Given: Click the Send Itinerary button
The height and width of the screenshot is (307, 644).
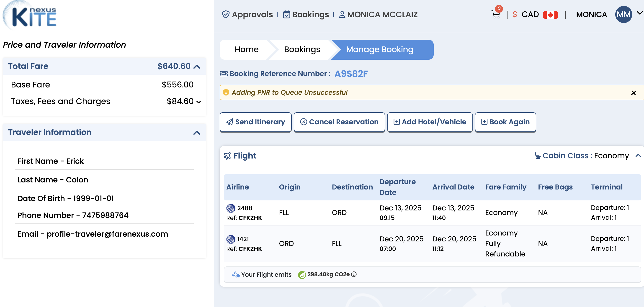Looking at the screenshot, I should (x=255, y=122).
